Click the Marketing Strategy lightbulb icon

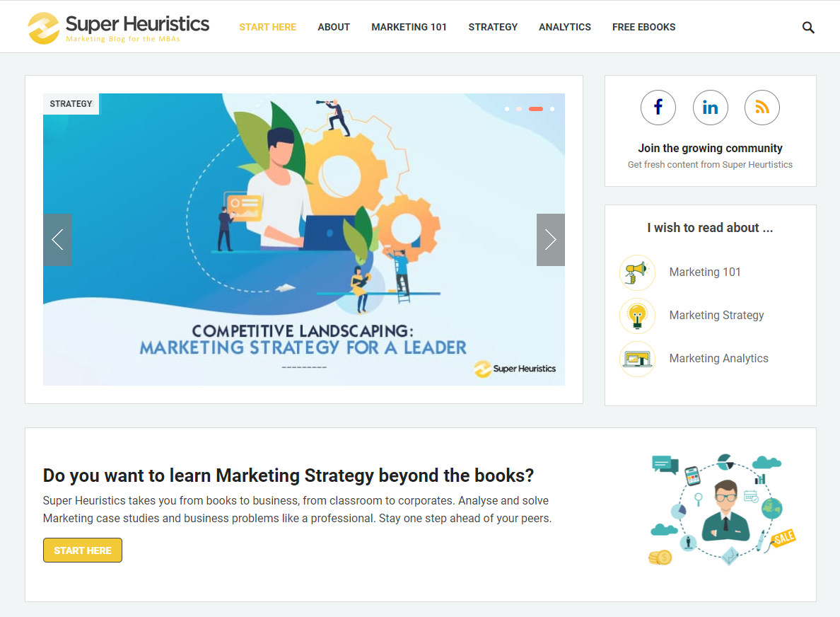pyautogui.click(x=637, y=316)
